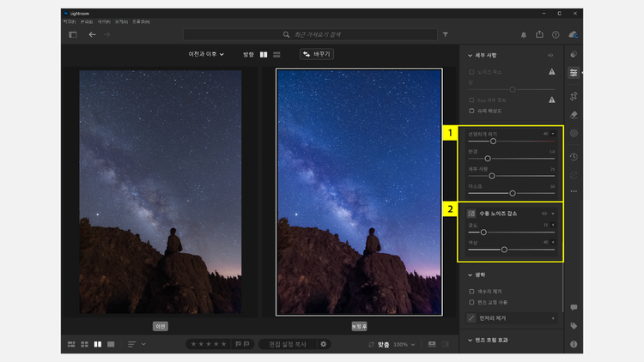Click the 편집 설정 복사 button
This screenshot has height=362, width=644.
pyautogui.click(x=288, y=344)
